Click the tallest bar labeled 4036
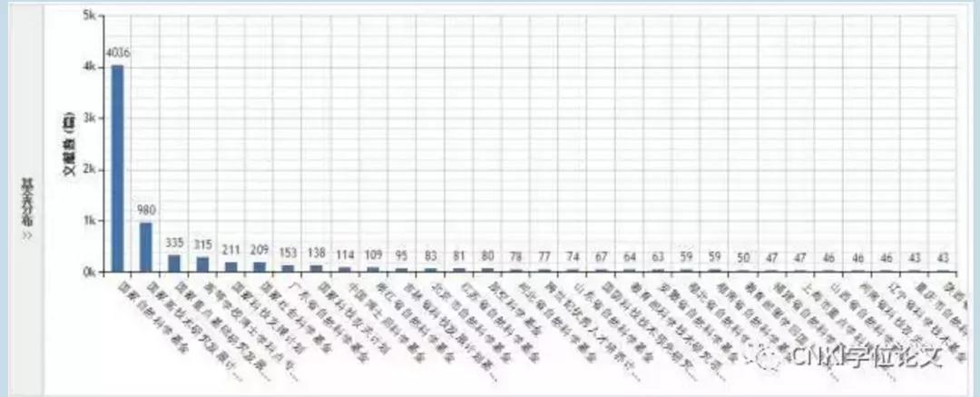This screenshot has height=397, width=980. tap(117, 168)
